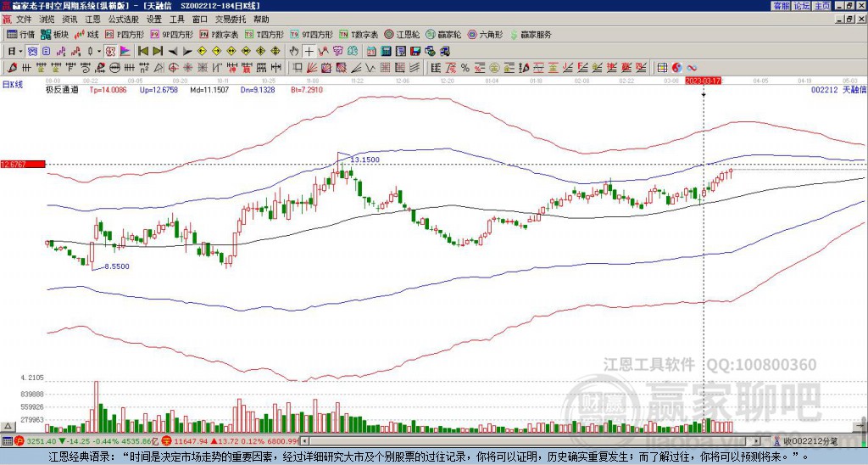This screenshot has width=868, height=465.
Task: Click the red 12.6767 price label
Action: click(x=23, y=164)
